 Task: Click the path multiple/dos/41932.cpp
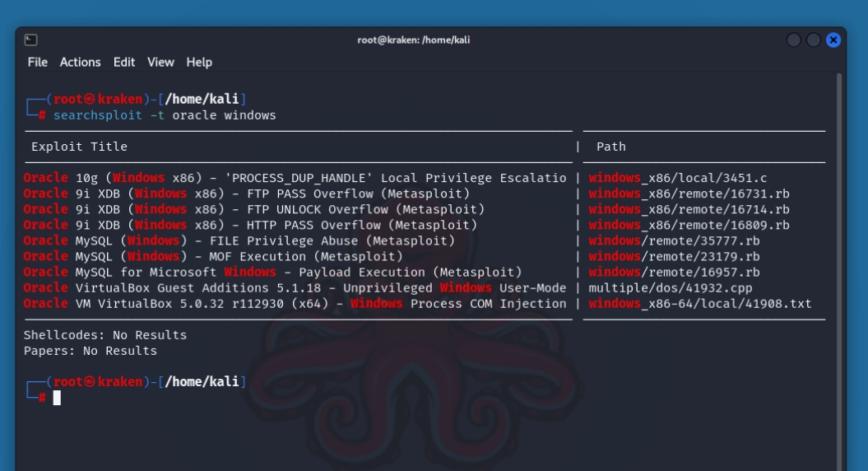point(670,287)
